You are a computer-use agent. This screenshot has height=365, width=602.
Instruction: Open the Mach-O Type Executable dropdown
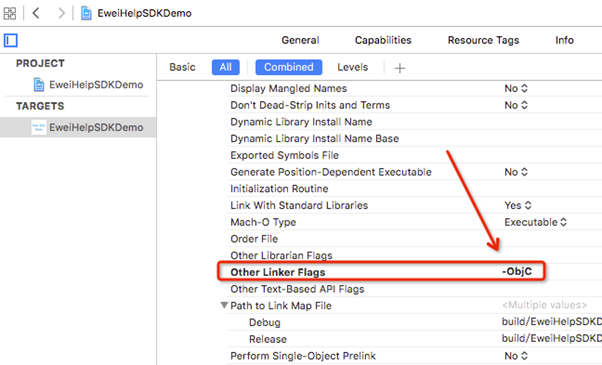coord(536,222)
